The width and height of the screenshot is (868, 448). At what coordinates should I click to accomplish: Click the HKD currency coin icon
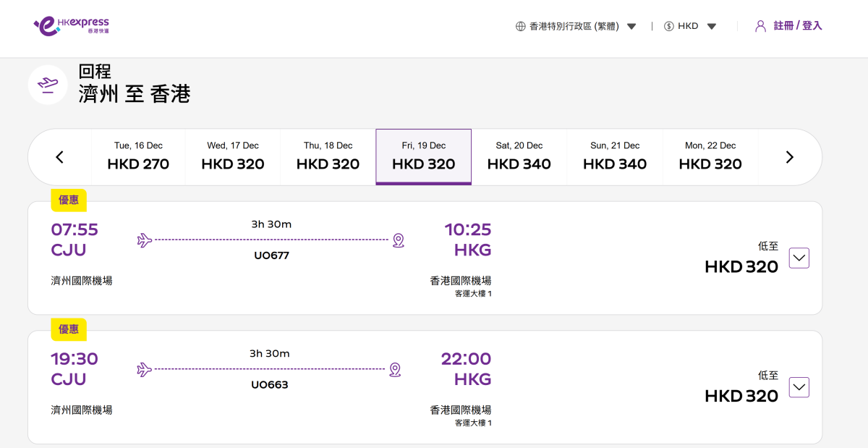tap(668, 26)
